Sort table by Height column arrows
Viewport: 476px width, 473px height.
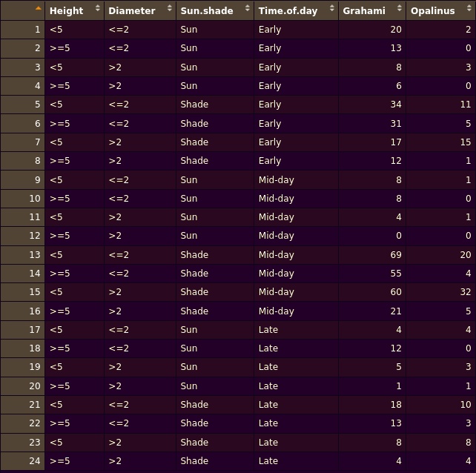(97, 8)
